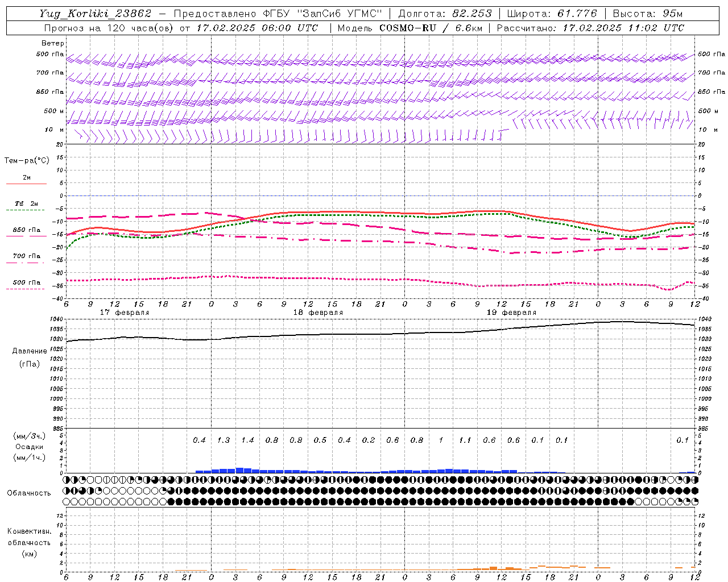Select the (км) unit under convective cloudiness
Screen dimensions: 728x582
(29, 554)
